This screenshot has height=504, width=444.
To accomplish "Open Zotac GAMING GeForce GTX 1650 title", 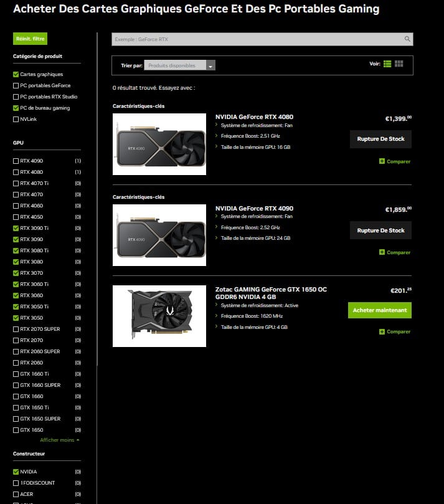I will pos(271,293).
